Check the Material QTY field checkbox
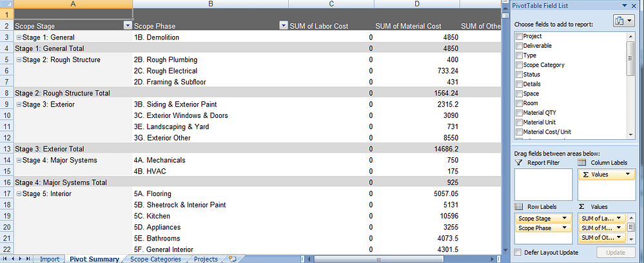 coord(519,113)
